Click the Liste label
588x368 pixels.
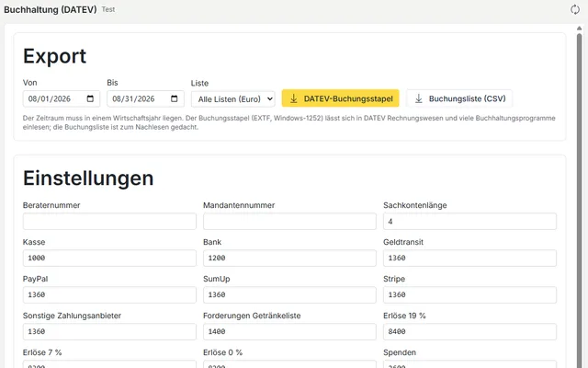click(199, 83)
